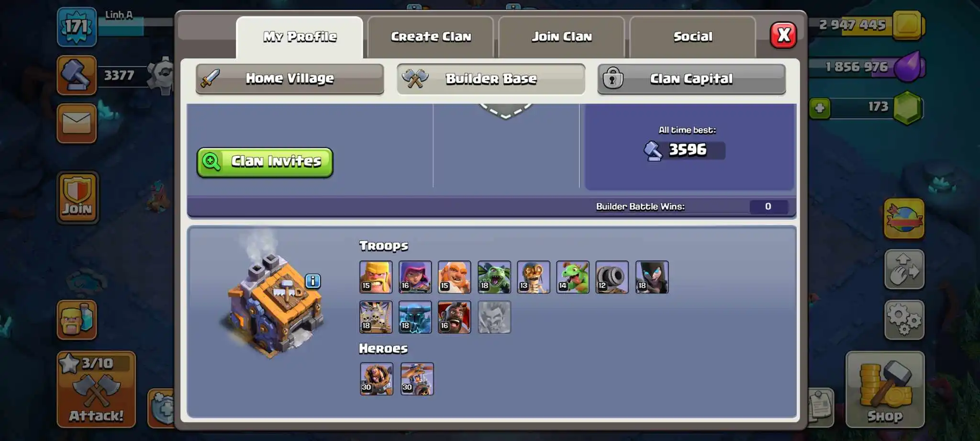Select the Battle Machine hero icon
This screenshot has height=441, width=980.
coord(377,379)
